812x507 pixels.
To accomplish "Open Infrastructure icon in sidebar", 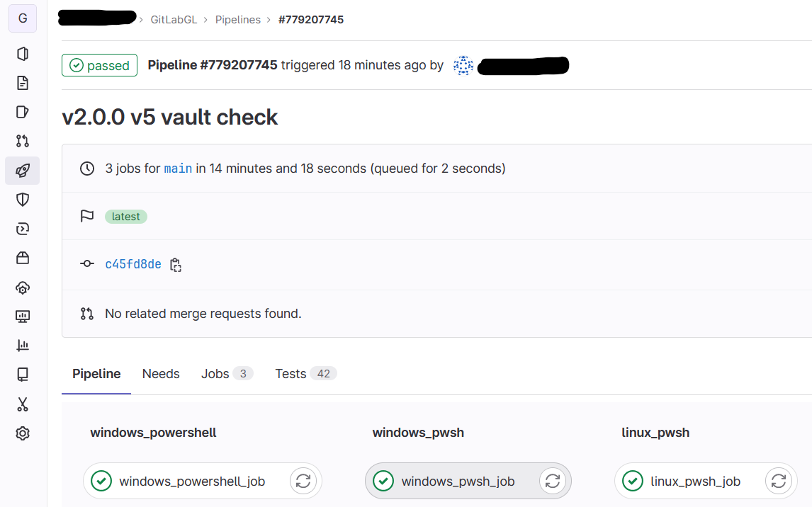I will tap(22, 287).
